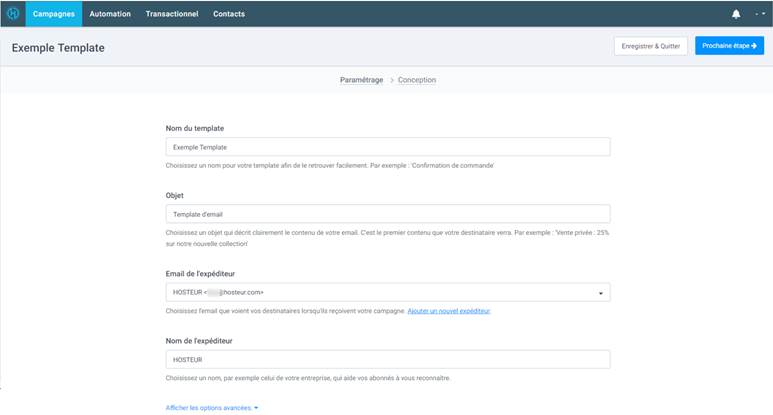This screenshot has width=773, height=415.
Task: Click the Exemple Template page title
Action: (58, 47)
